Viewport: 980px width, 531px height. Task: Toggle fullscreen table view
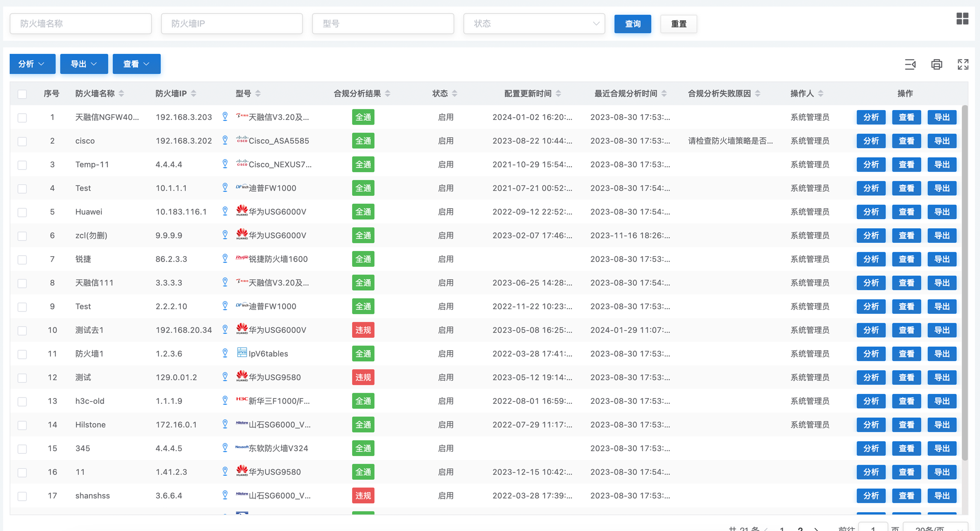[x=963, y=64]
